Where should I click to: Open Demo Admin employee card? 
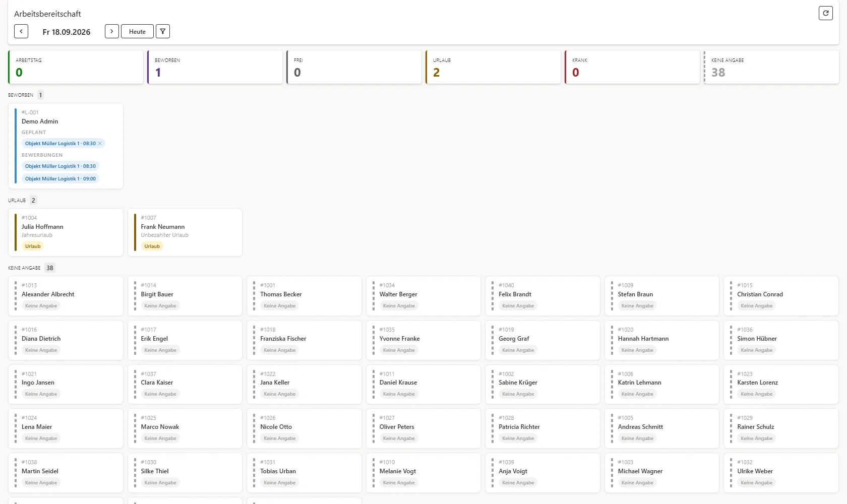[66, 146]
